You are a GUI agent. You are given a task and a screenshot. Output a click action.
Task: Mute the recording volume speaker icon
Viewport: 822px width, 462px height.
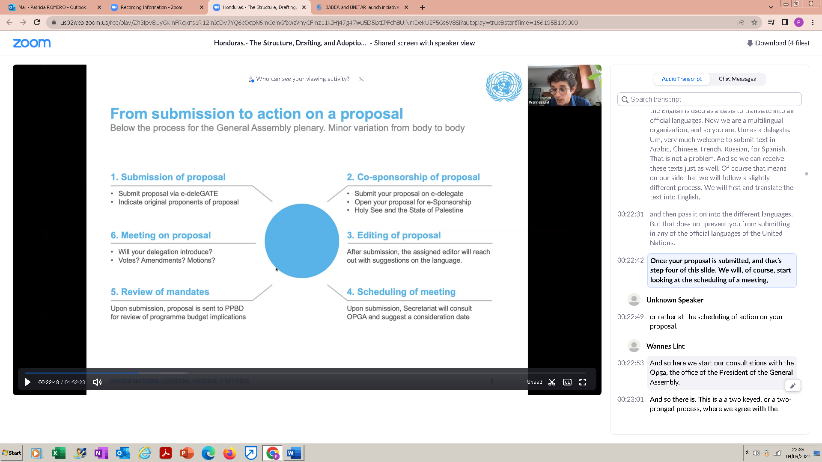tap(97, 382)
